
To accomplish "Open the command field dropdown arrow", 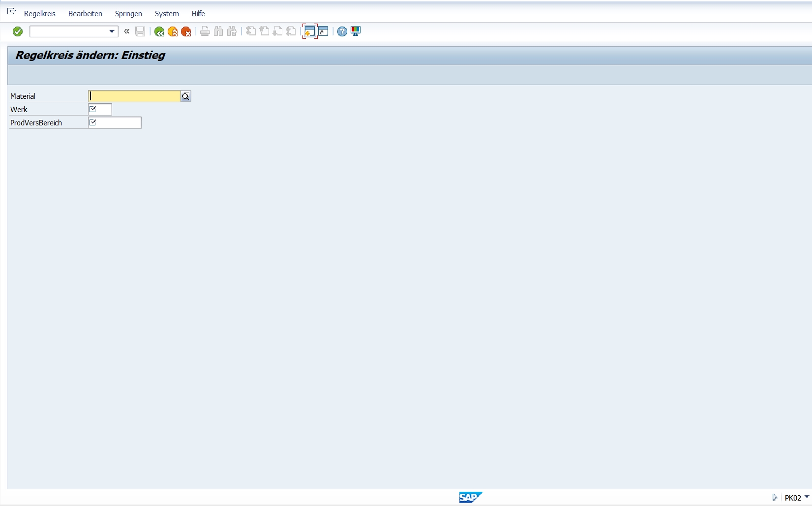I will pos(112,31).
